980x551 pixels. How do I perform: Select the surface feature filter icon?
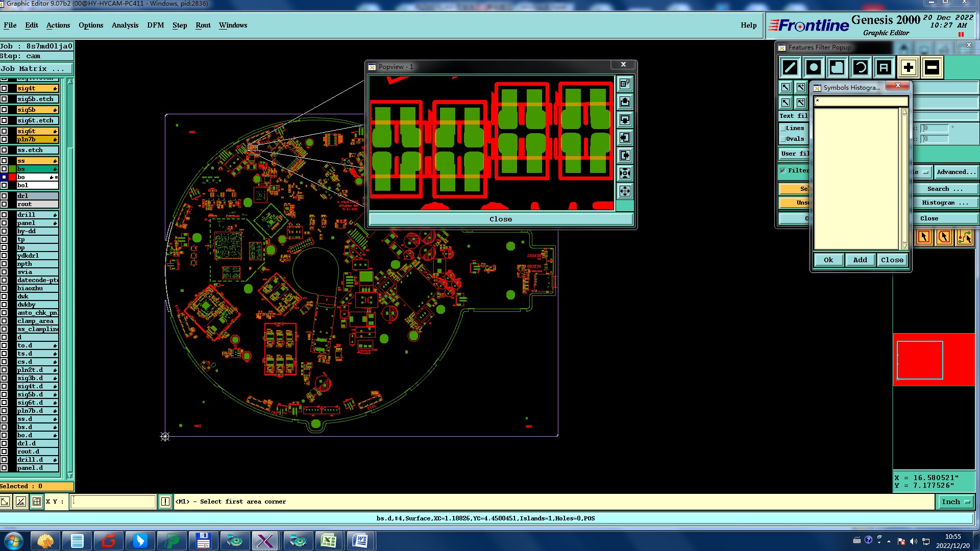837,67
